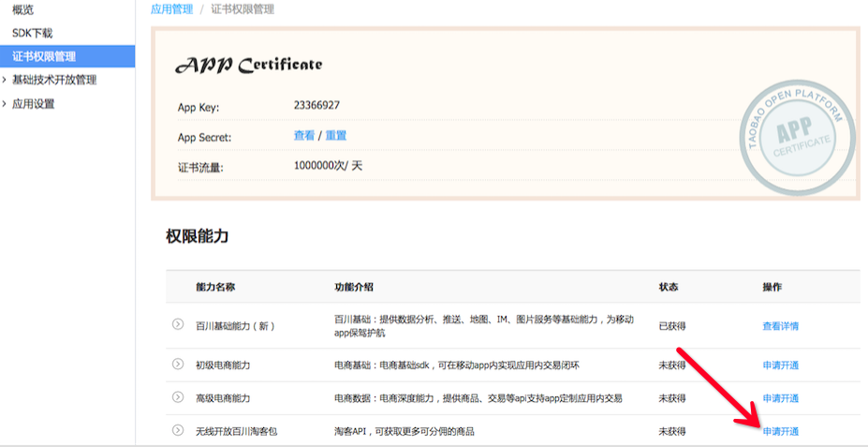Go to 应用管理 breadcrumb link
Image resolution: width=868 pixels, height=447 pixels.
coord(172,9)
